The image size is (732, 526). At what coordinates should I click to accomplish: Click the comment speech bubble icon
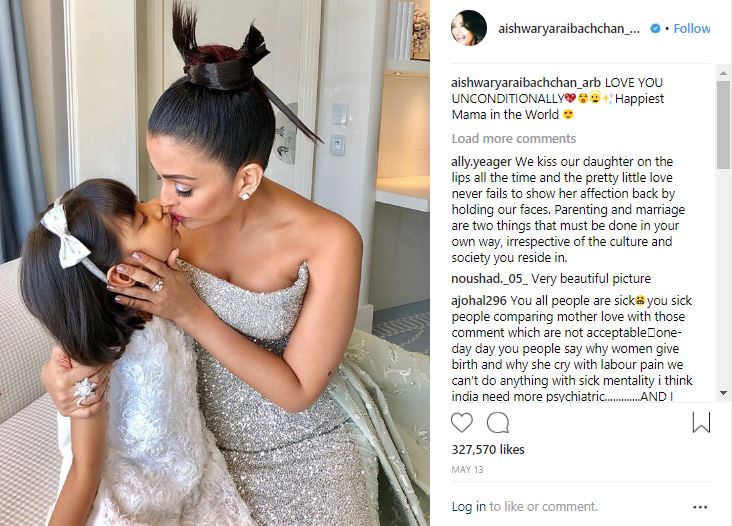click(x=498, y=423)
